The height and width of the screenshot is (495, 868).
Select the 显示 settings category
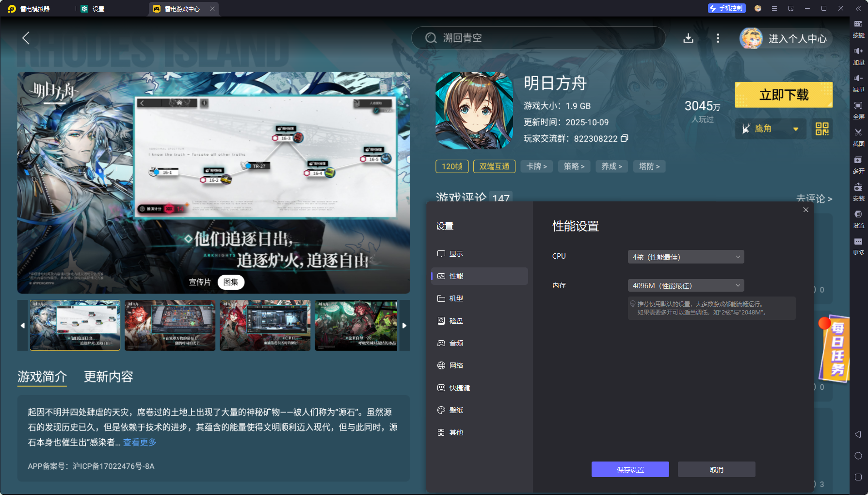(x=455, y=253)
